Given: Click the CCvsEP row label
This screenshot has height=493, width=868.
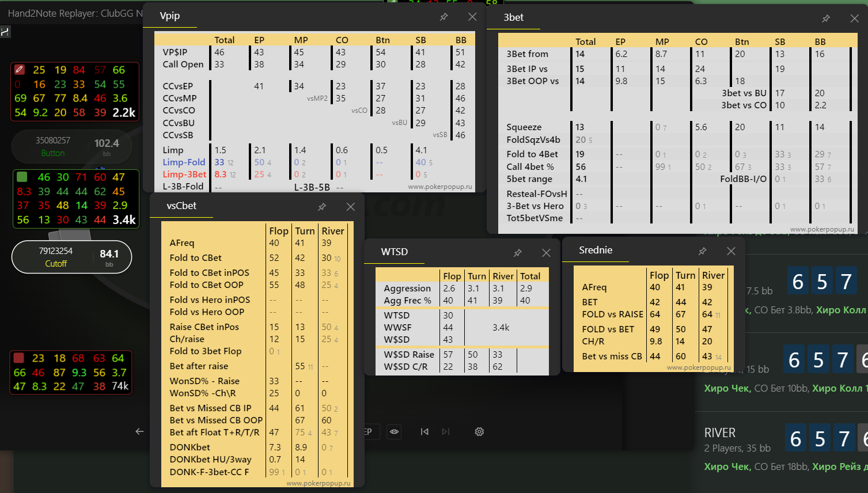Looking at the screenshot, I should coord(177,86).
